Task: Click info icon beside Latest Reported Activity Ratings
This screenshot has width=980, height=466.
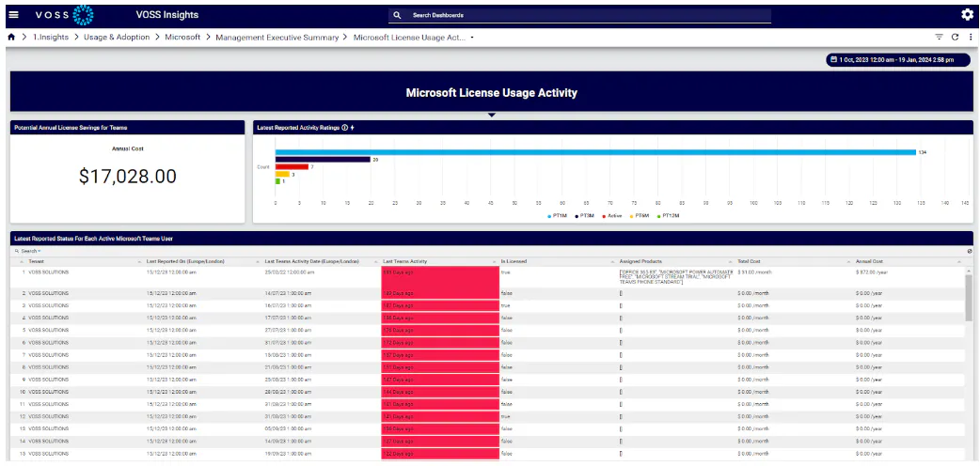Action: click(345, 128)
